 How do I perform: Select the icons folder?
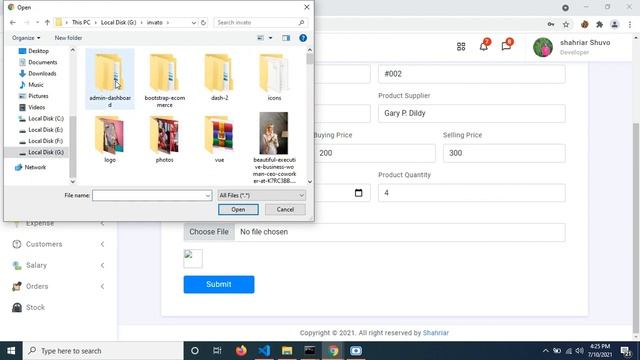(x=274, y=77)
